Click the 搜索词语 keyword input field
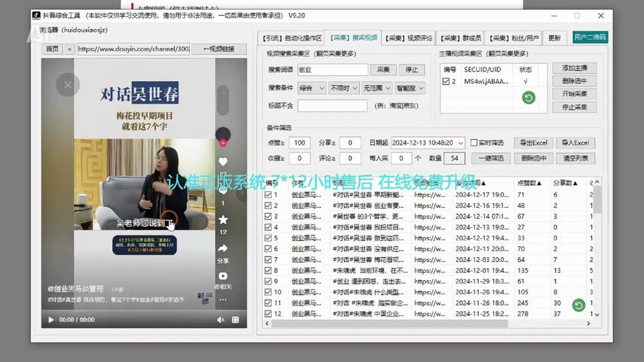This screenshot has width=644, height=362. pos(333,70)
